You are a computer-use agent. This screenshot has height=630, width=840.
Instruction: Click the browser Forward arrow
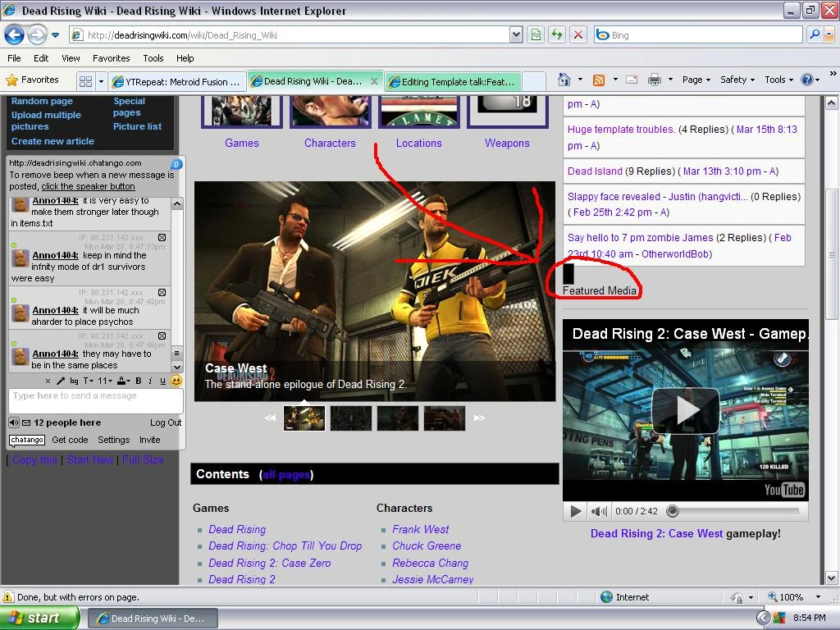click(x=37, y=34)
